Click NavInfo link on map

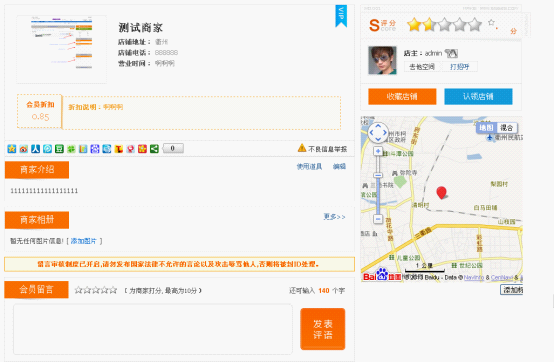(x=474, y=278)
